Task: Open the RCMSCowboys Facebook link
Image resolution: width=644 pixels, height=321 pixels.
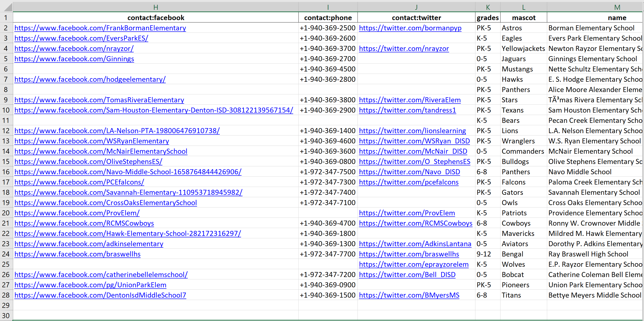Action: tap(84, 223)
